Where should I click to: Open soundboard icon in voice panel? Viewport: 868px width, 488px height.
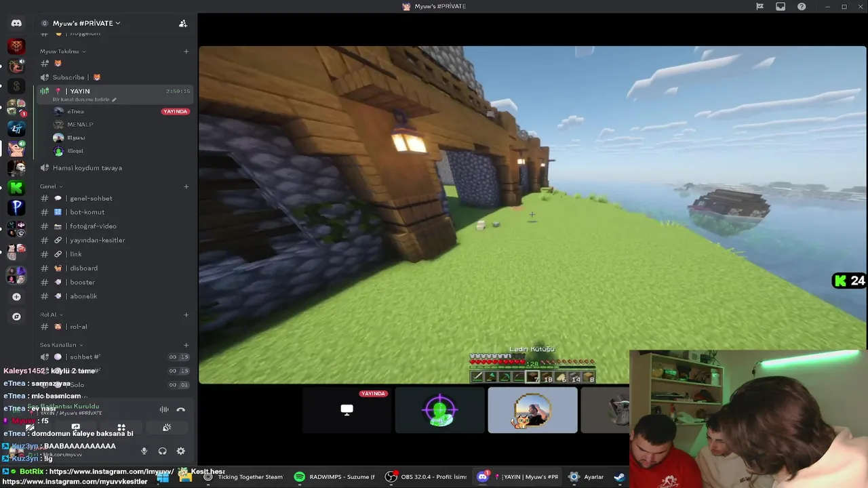coord(167,428)
